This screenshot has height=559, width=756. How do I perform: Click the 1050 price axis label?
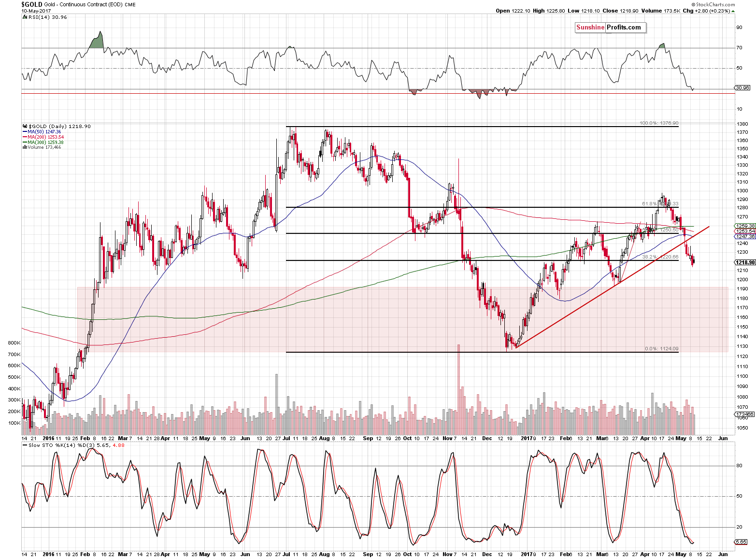742,428
